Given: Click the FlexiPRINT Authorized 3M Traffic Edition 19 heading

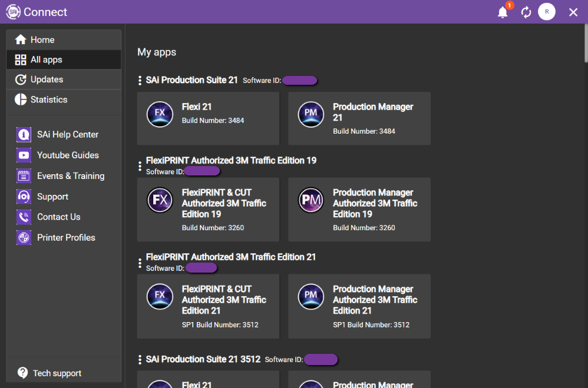Looking at the screenshot, I should coord(231,161).
